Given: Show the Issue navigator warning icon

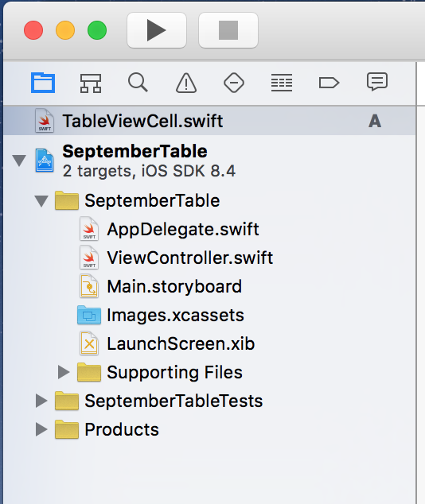Looking at the screenshot, I should (x=186, y=83).
